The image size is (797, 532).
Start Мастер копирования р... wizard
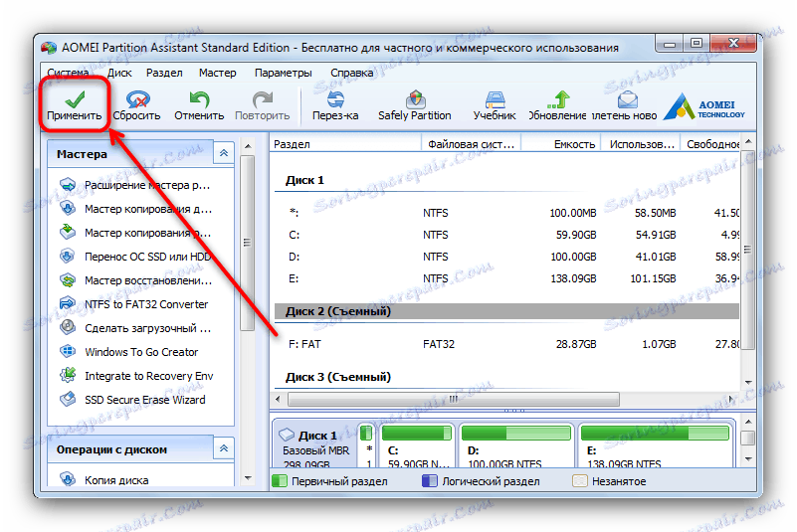pos(134,233)
